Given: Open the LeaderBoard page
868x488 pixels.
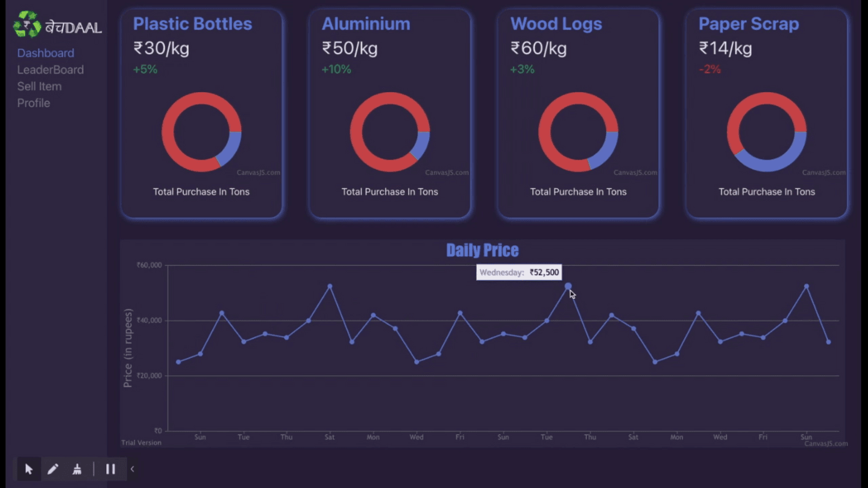Looking at the screenshot, I should [51, 70].
